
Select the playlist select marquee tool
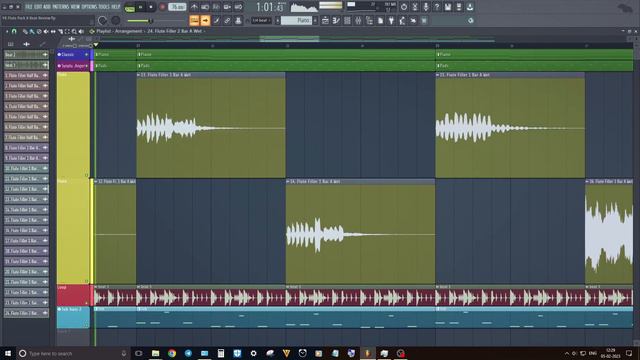tap(67, 31)
